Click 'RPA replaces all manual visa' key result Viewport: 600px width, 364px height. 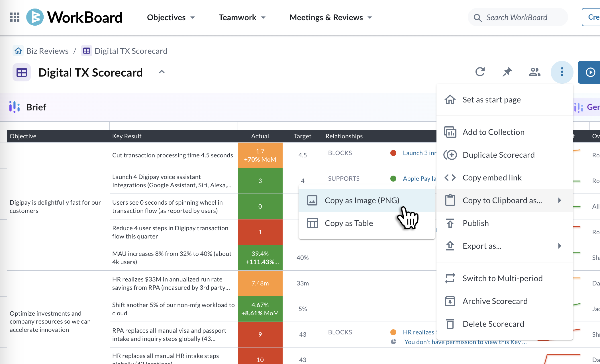click(169, 334)
